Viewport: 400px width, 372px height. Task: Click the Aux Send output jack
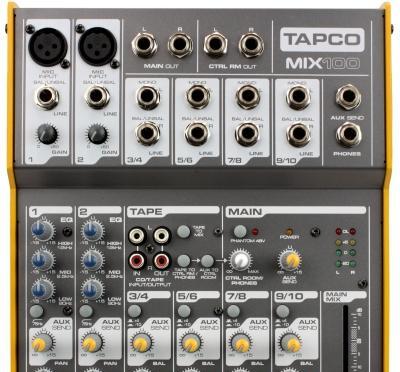(349, 96)
